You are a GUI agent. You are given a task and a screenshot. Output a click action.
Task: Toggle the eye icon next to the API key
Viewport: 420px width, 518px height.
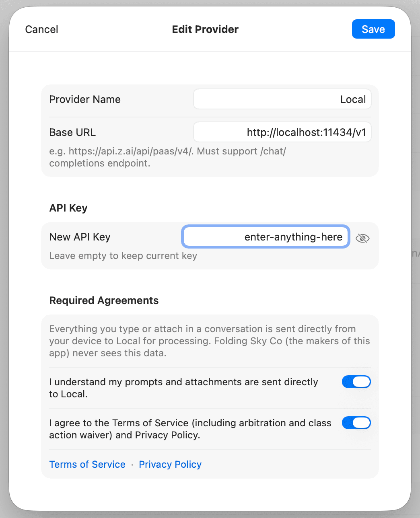pyautogui.click(x=362, y=238)
